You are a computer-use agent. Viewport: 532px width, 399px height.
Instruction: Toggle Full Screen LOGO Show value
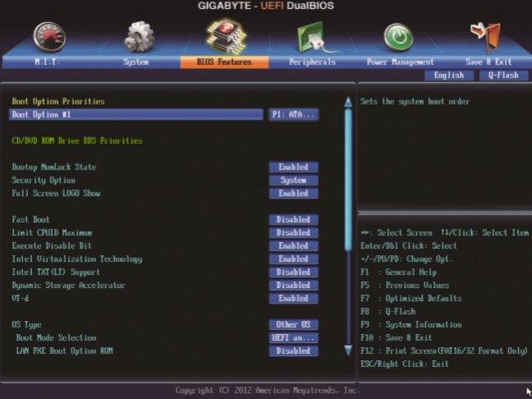tap(294, 193)
